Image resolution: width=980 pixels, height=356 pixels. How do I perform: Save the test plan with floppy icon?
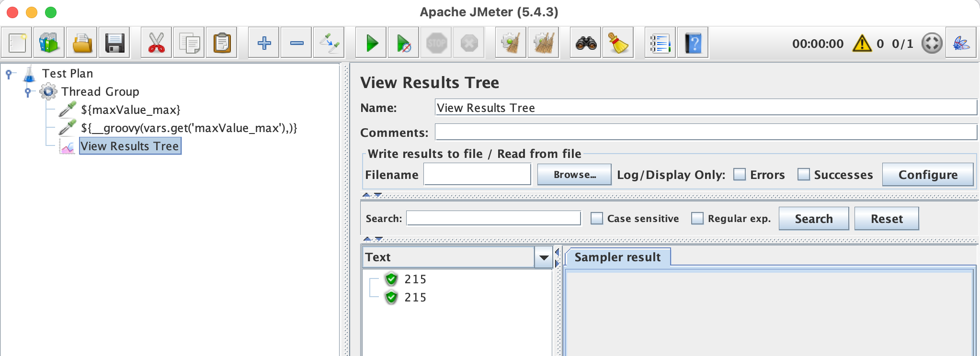pyautogui.click(x=114, y=43)
